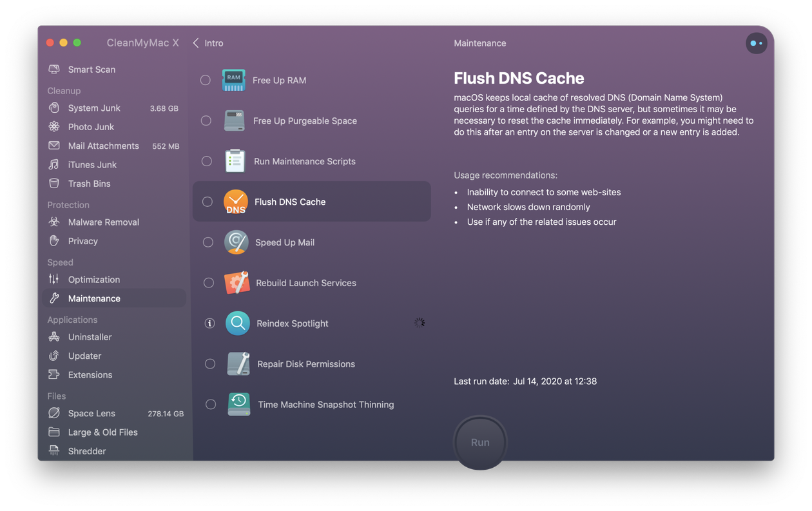Click the Free Up RAM chip icon

tap(233, 80)
